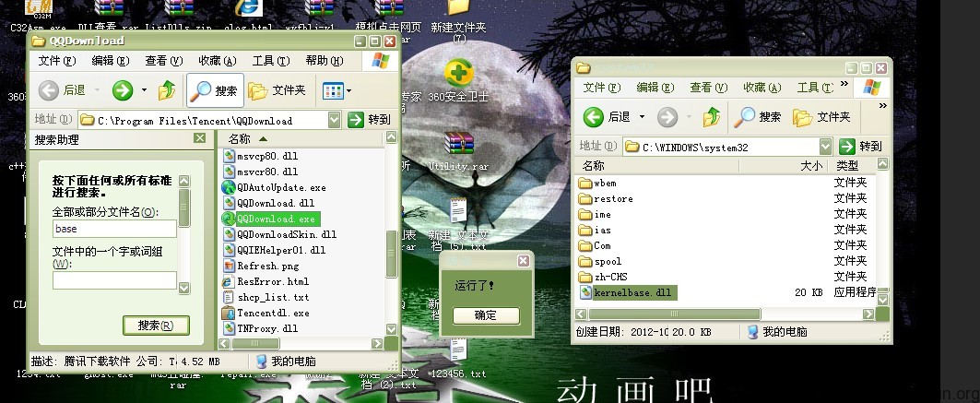Open 文件(F) menu in system32 window
The width and height of the screenshot is (980, 403).
(x=602, y=88)
